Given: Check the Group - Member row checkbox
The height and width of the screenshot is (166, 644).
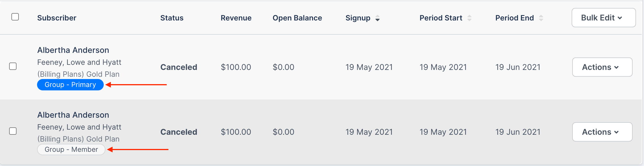Looking at the screenshot, I should [13, 131].
